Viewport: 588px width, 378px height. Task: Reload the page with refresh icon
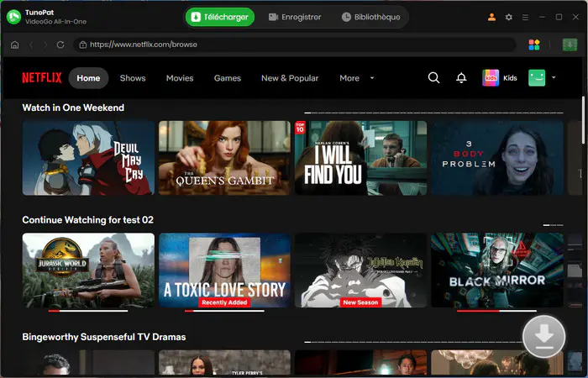[x=60, y=45]
